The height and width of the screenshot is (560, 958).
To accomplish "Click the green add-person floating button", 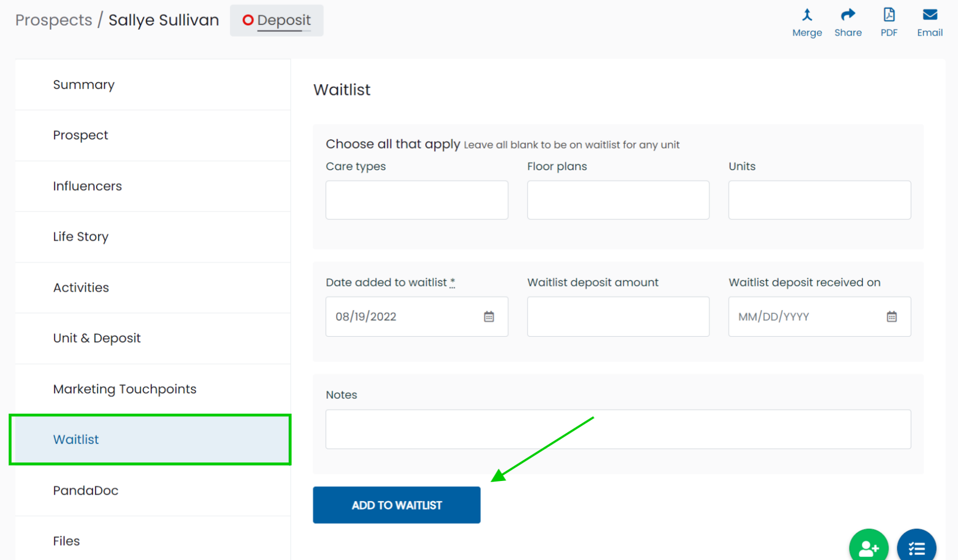I will coord(868,547).
